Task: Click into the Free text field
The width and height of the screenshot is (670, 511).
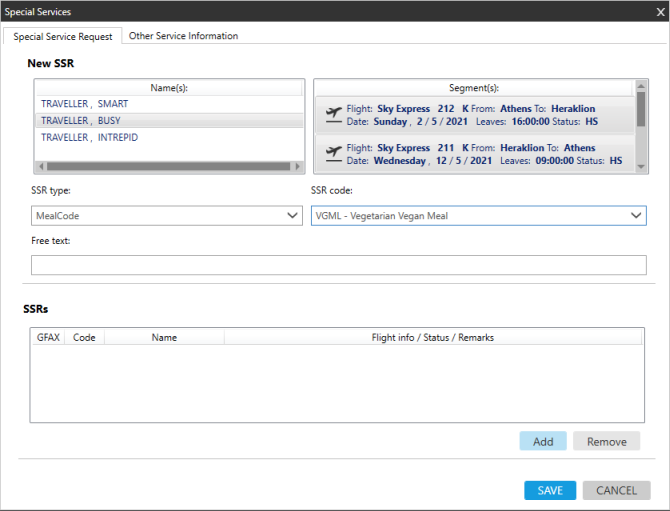Action: click(x=338, y=265)
